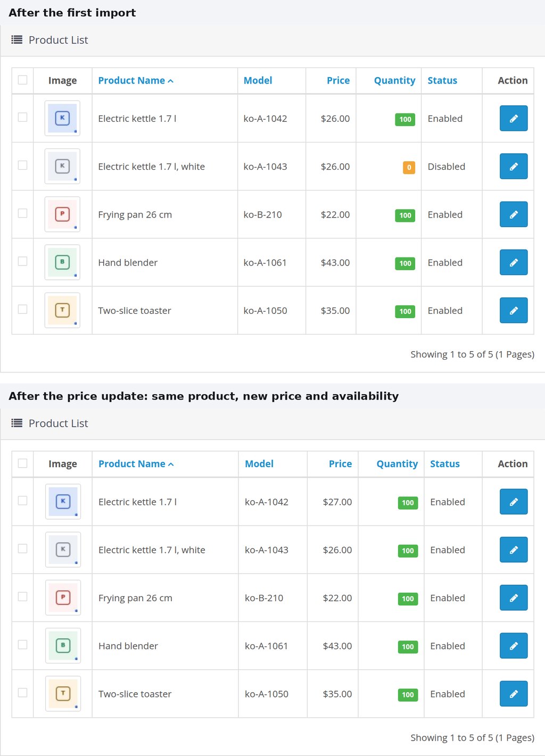Click quantity 100 badge for ko-A-1043 in second table
The height and width of the screenshot is (756, 545).
tap(408, 551)
